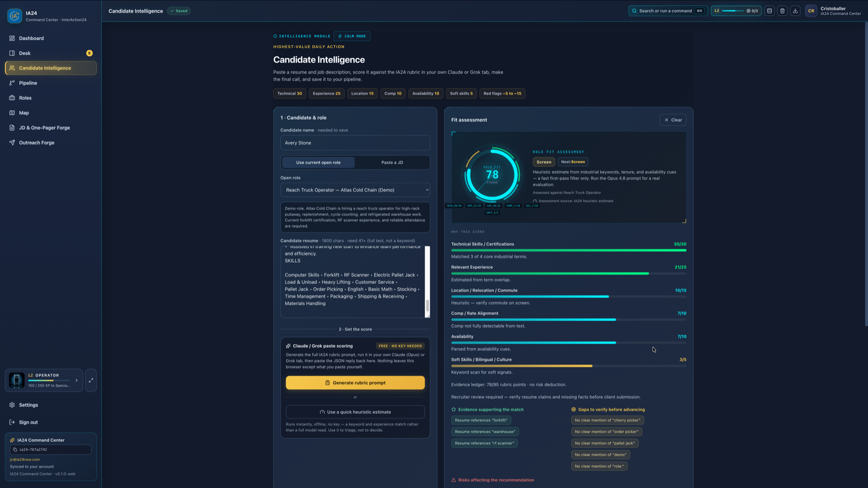Copy the ia24-76fa2742 ID via the copy icon
Screen dimensions: 868x488
point(15,449)
